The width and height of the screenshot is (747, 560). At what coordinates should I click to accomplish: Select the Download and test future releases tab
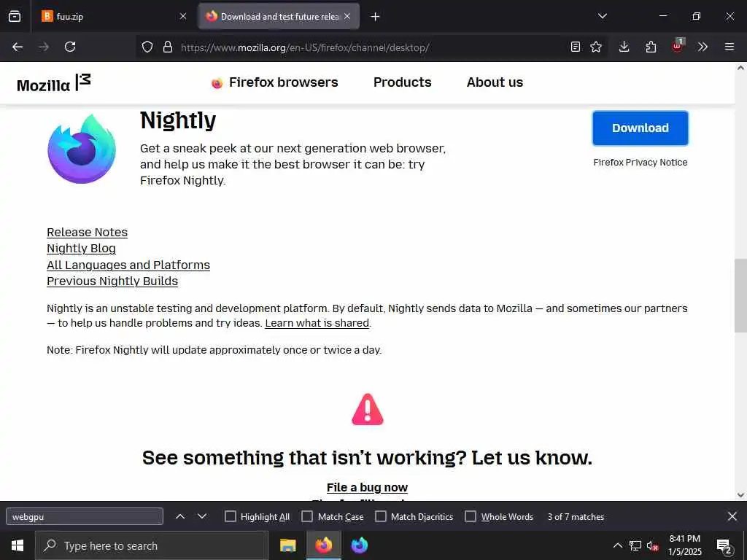279,16
